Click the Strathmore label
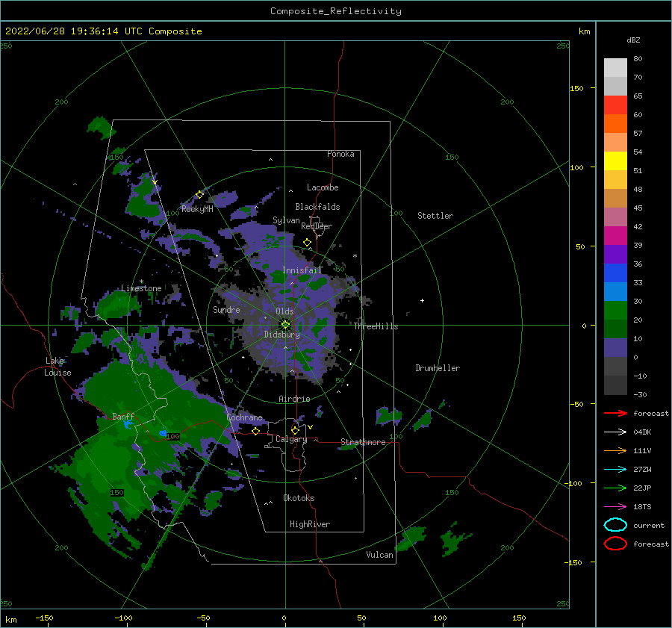672x628 pixels. coord(363,442)
